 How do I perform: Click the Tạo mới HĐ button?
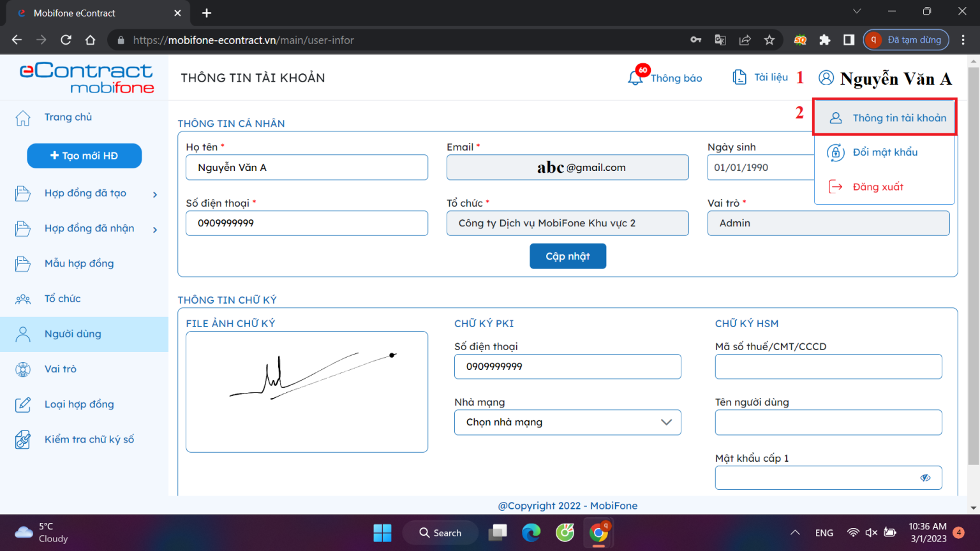[x=84, y=156]
